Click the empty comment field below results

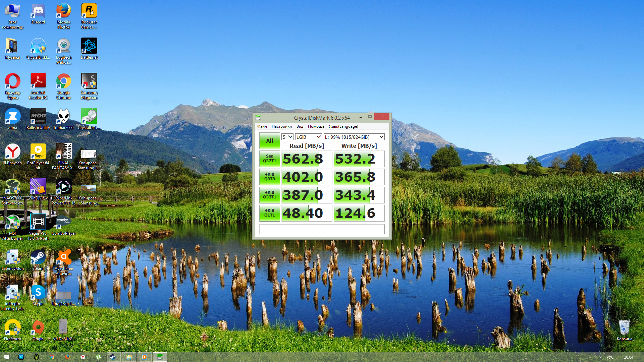pyautogui.click(x=322, y=229)
